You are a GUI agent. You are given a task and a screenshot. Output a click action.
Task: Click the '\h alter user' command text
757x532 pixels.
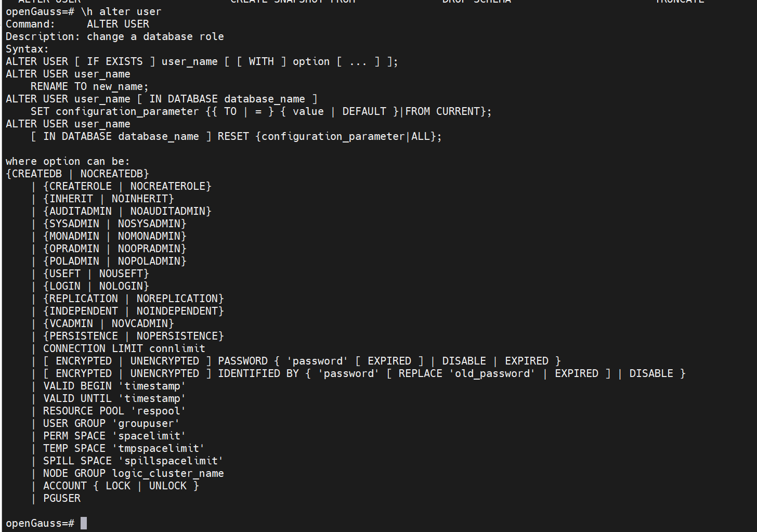121,11
